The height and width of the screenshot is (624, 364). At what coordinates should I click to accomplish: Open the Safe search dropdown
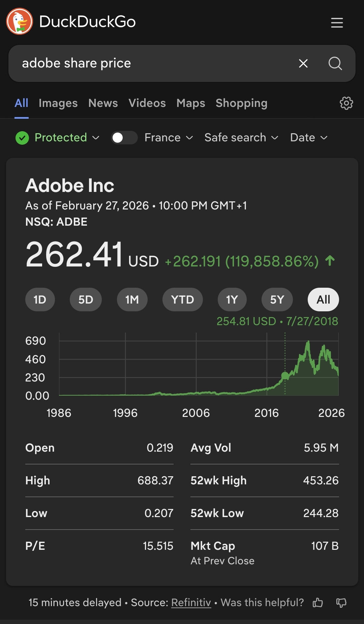tap(241, 138)
